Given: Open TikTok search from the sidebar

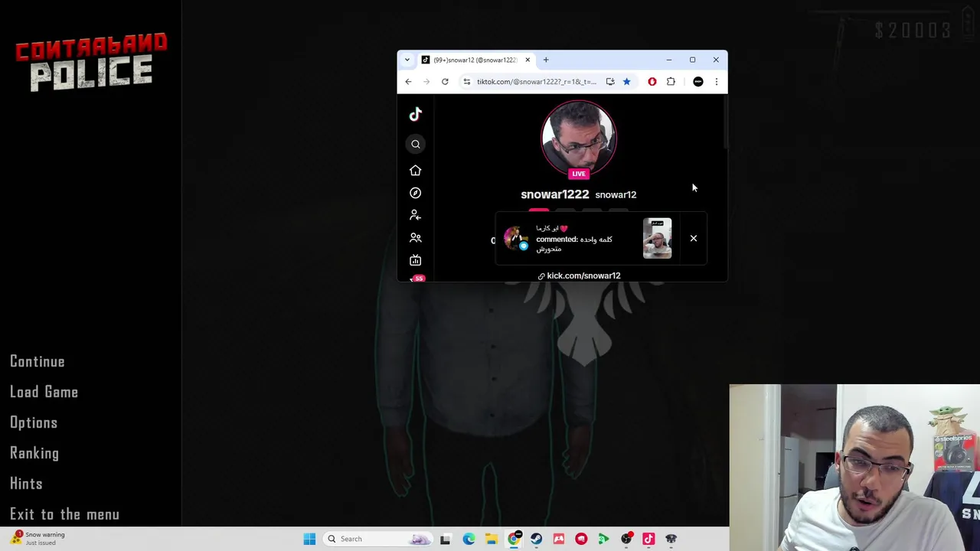Looking at the screenshot, I should click(416, 144).
